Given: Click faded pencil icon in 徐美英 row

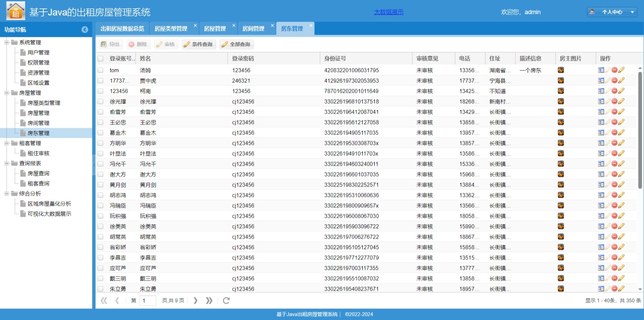Looking at the screenshot, I should [x=608, y=226].
